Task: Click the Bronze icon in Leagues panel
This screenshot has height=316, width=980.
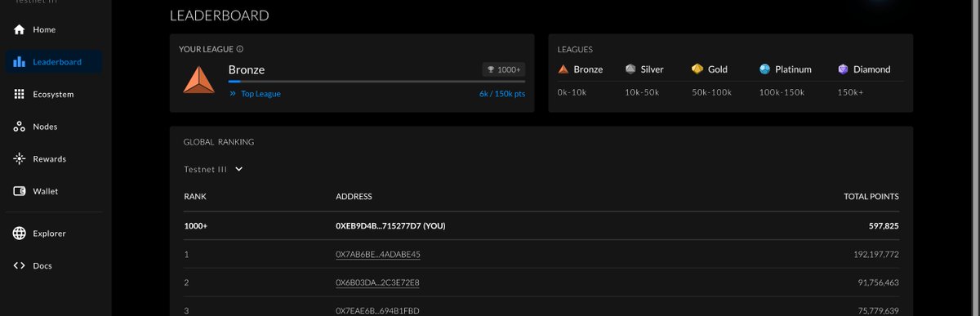Action: pyautogui.click(x=563, y=69)
